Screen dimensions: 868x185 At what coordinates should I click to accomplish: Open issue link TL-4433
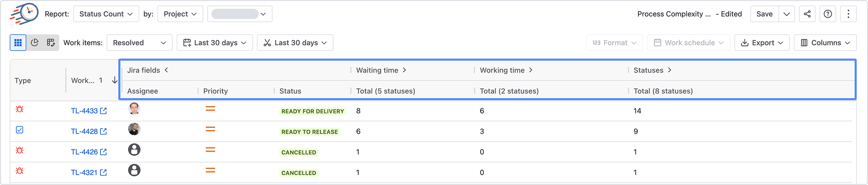click(88, 111)
